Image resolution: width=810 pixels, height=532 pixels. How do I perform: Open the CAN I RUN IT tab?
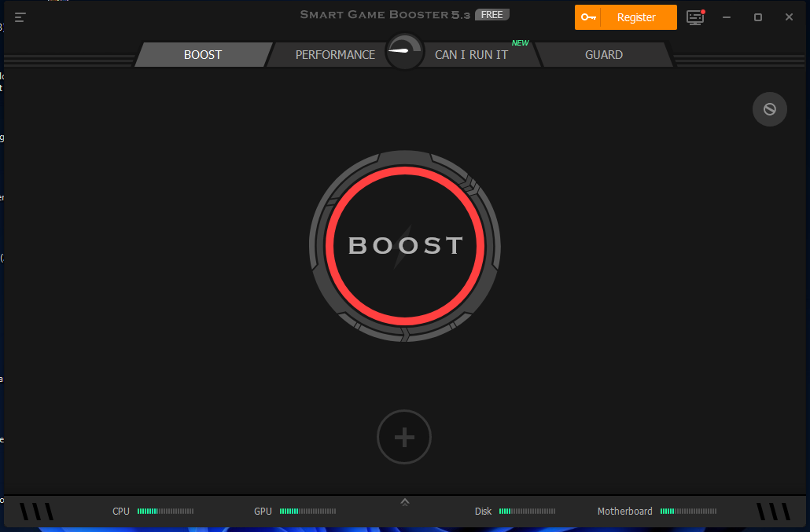tap(471, 55)
